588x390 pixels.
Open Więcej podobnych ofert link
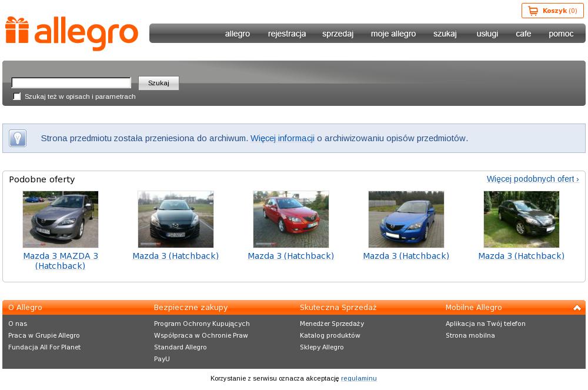point(533,179)
